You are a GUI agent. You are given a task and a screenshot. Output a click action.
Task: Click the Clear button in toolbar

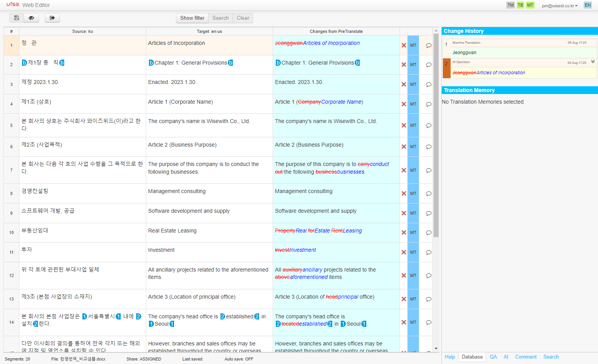tap(243, 18)
